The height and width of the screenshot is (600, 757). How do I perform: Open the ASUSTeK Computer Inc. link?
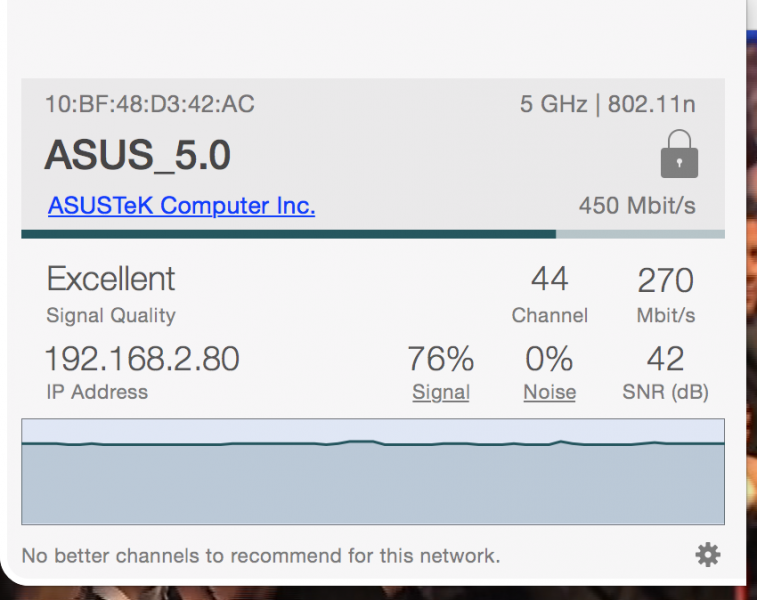click(x=181, y=206)
